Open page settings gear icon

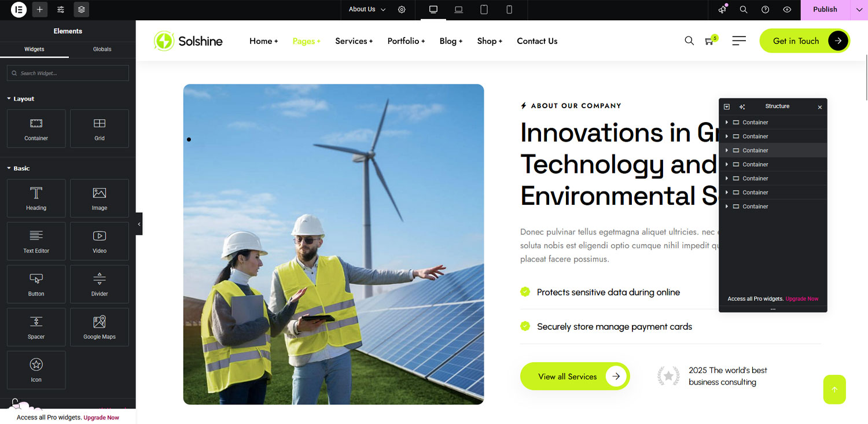click(402, 10)
